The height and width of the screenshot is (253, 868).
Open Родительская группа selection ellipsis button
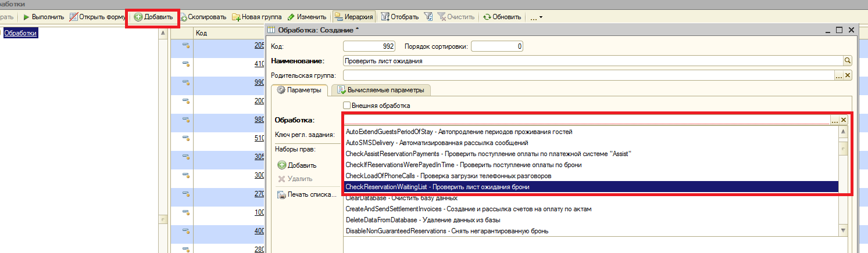[838, 75]
